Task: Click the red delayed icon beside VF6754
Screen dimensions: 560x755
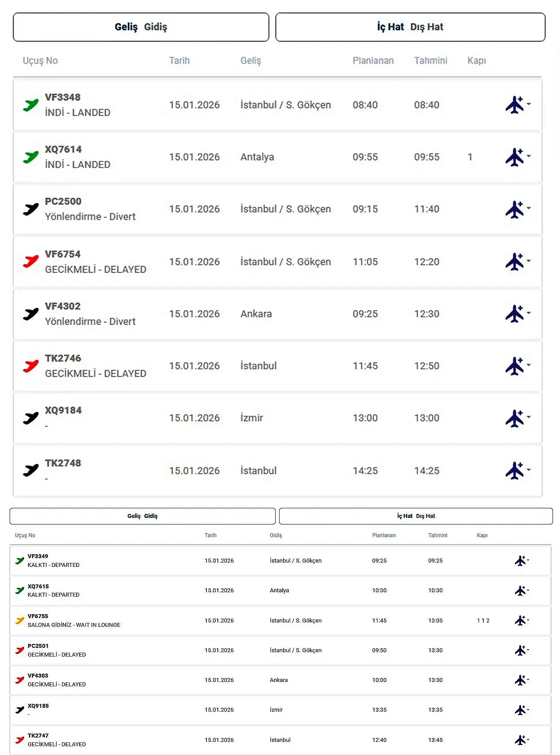Action: coord(31,262)
